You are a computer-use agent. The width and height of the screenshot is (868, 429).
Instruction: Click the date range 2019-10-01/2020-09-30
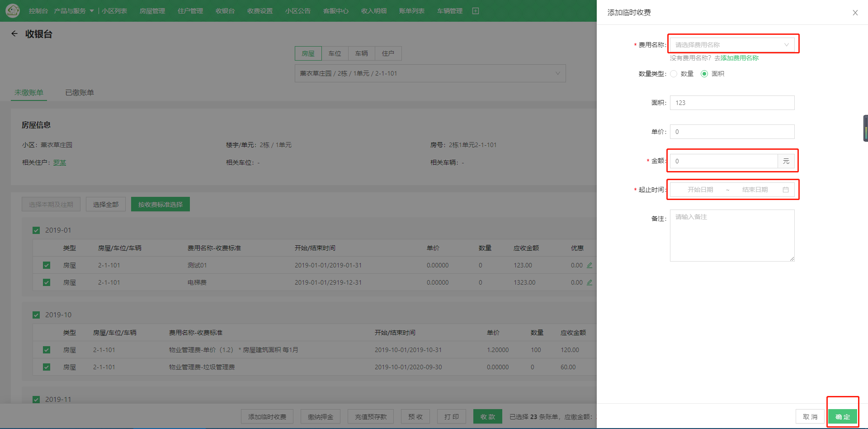tap(408, 367)
